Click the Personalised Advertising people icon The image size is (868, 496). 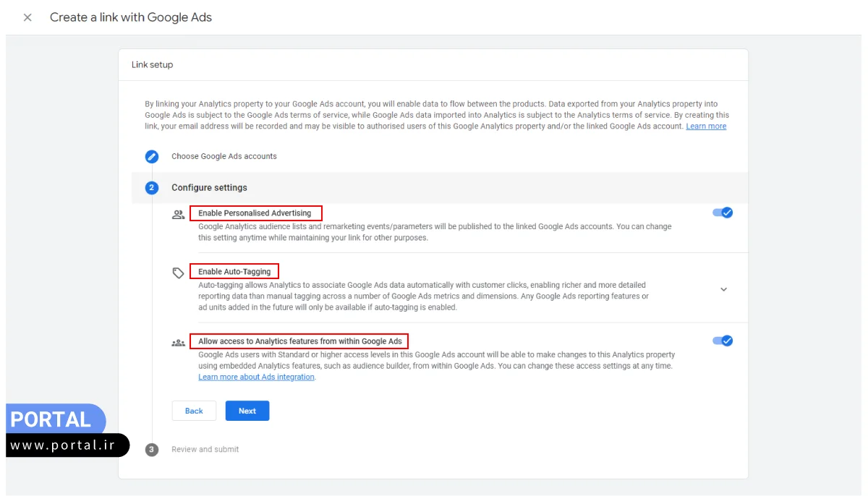pos(178,214)
